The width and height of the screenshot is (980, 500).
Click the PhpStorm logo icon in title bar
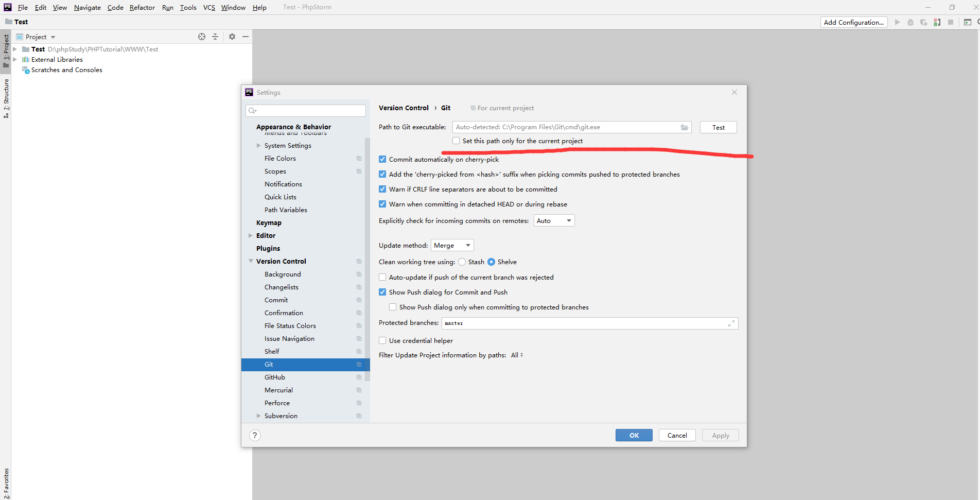[x=8, y=7]
